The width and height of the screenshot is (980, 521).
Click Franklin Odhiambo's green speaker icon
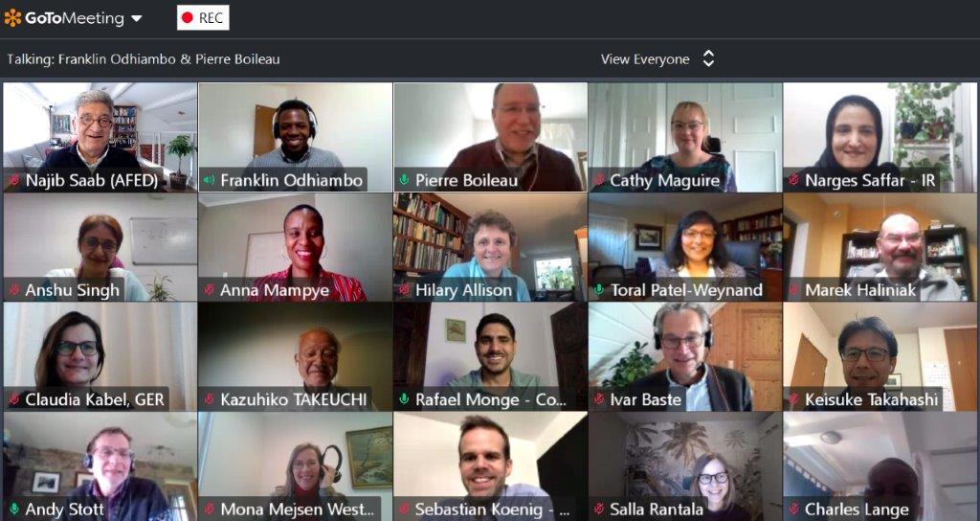pyautogui.click(x=209, y=181)
